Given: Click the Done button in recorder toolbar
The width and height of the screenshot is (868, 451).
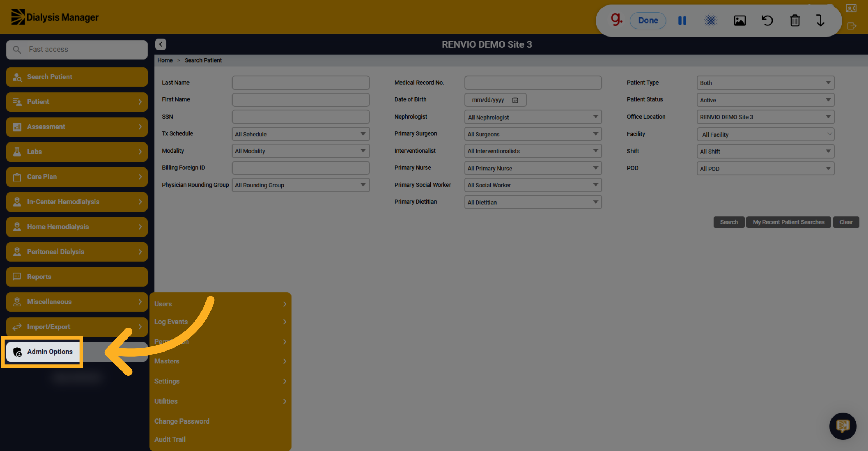Looking at the screenshot, I should point(648,20).
